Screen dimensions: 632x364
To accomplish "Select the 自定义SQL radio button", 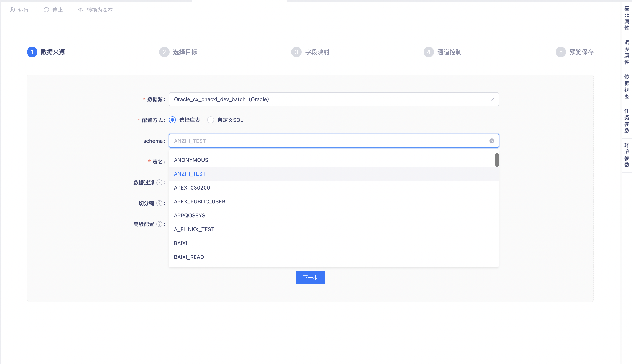I will click(x=211, y=120).
